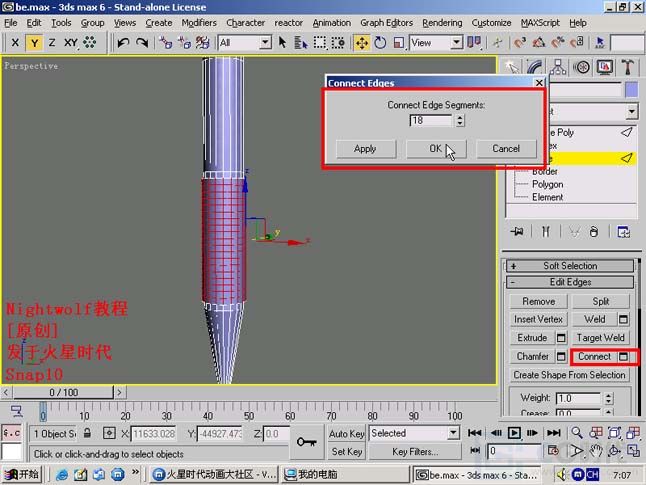Open the Display panel tab
The height and width of the screenshot is (485, 646).
[605, 67]
